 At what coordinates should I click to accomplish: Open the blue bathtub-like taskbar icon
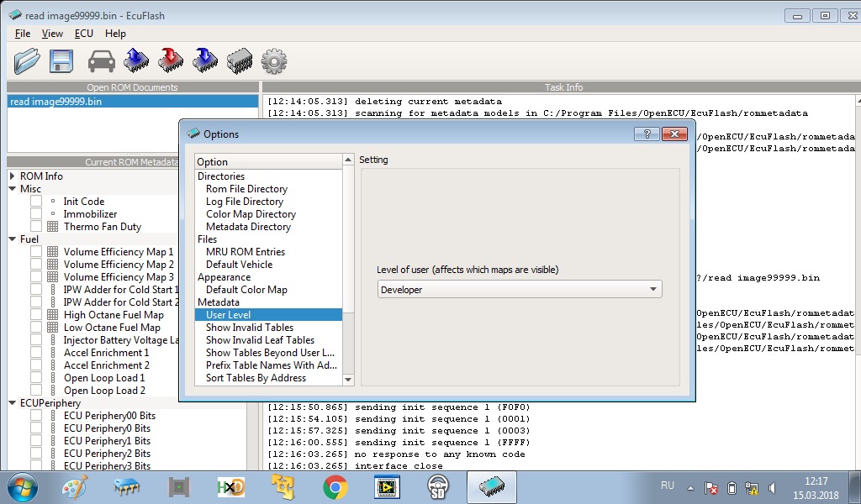click(127, 487)
